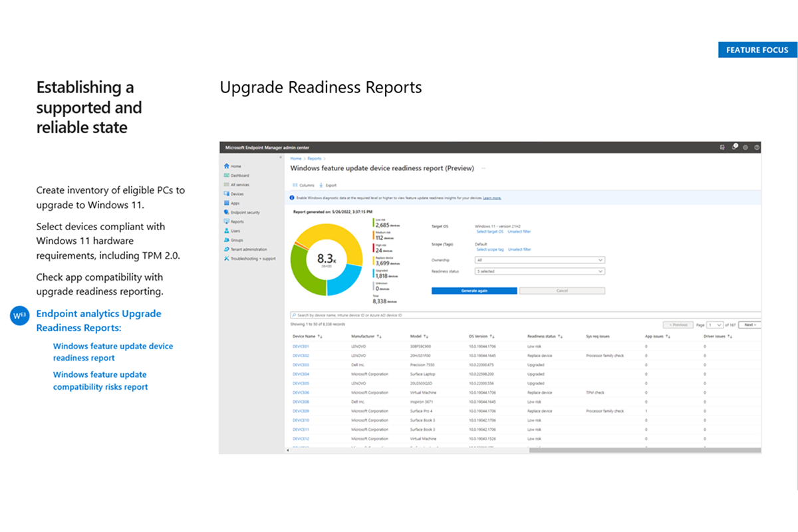Click the Export toolbar button
Image resolution: width=798 pixels, height=532 pixels.
[x=328, y=186]
